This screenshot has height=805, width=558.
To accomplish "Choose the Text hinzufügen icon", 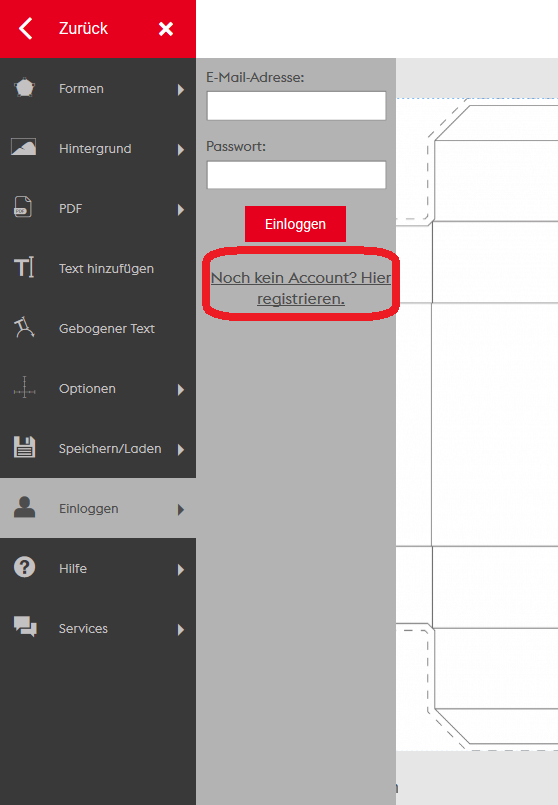I will click(x=24, y=267).
